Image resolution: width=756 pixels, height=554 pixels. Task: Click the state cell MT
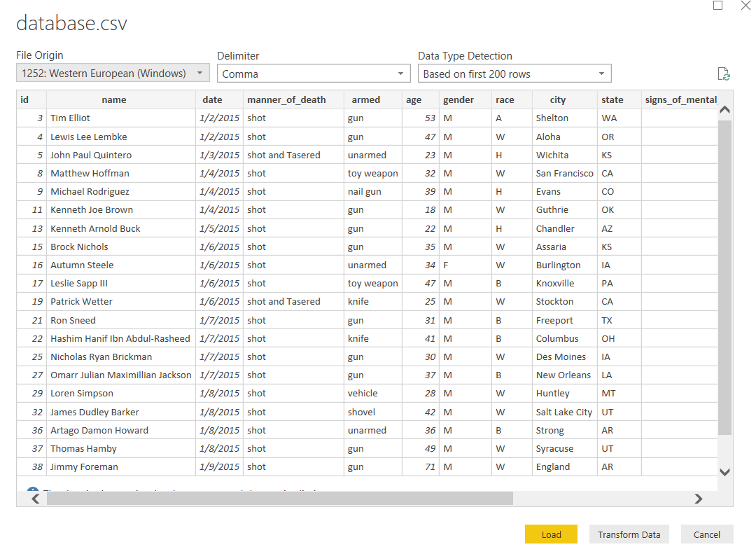point(619,394)
